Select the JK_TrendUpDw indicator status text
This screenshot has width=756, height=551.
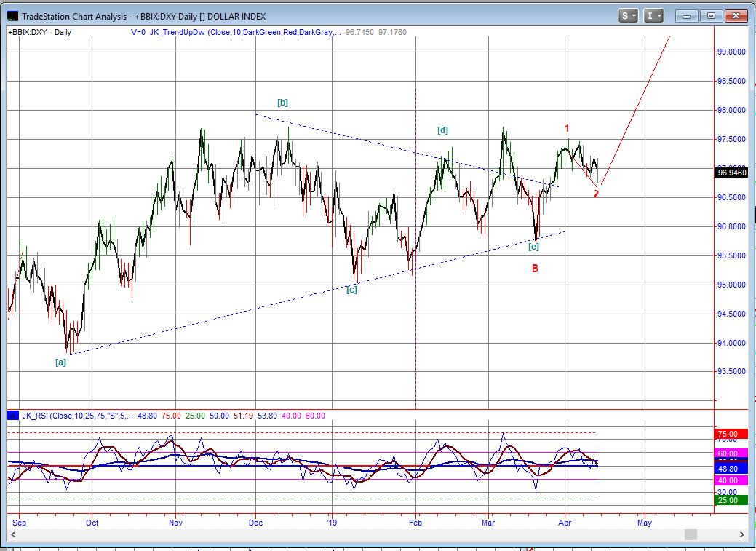(x=233, y=32)
